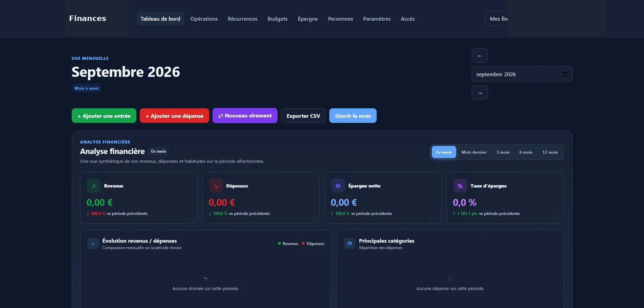The height and width of the screenshot is (308, 644).
Task: Go to the Accès tab
Action: click(x=408, y=19)
